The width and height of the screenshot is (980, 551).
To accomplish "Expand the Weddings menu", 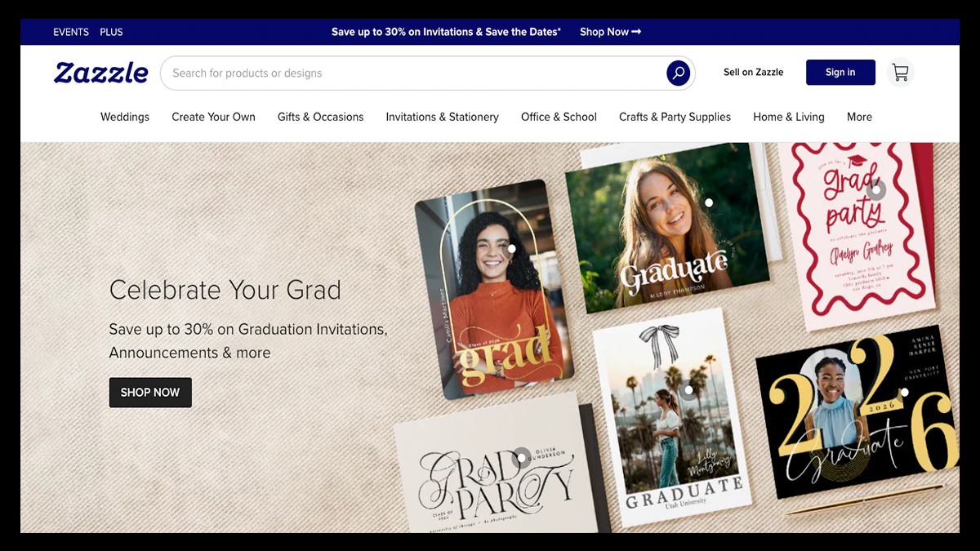I will coord(125,117).
